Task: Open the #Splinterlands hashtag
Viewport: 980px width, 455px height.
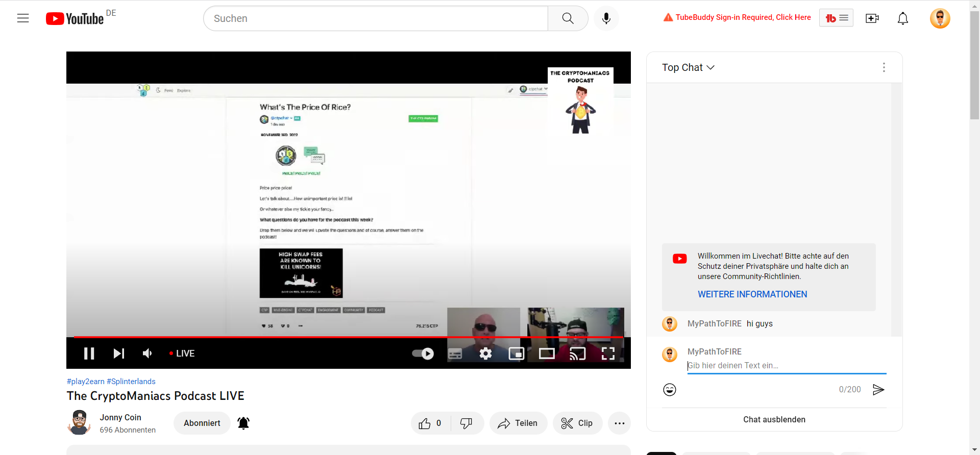Action: tap(131, 382)
